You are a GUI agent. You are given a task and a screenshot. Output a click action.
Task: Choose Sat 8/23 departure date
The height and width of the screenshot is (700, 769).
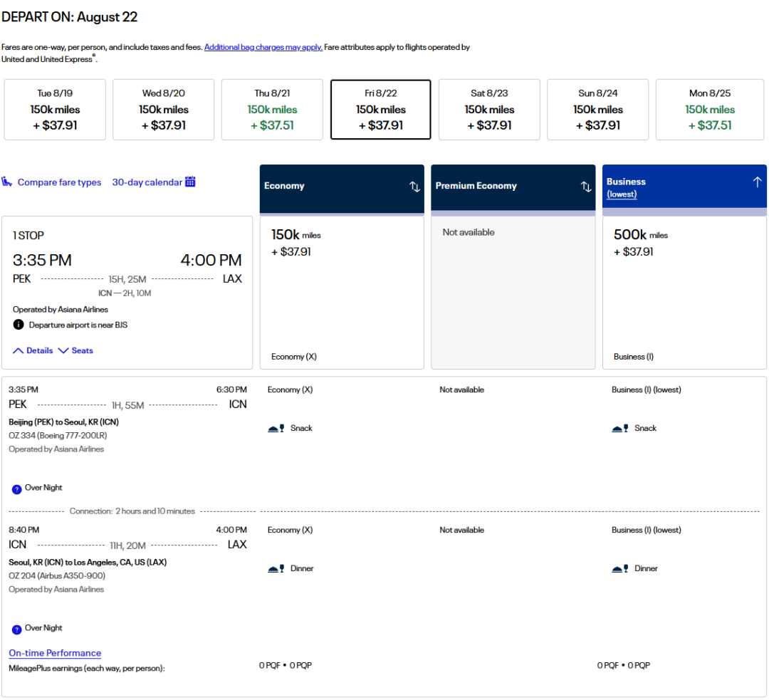tap(489, 110)
